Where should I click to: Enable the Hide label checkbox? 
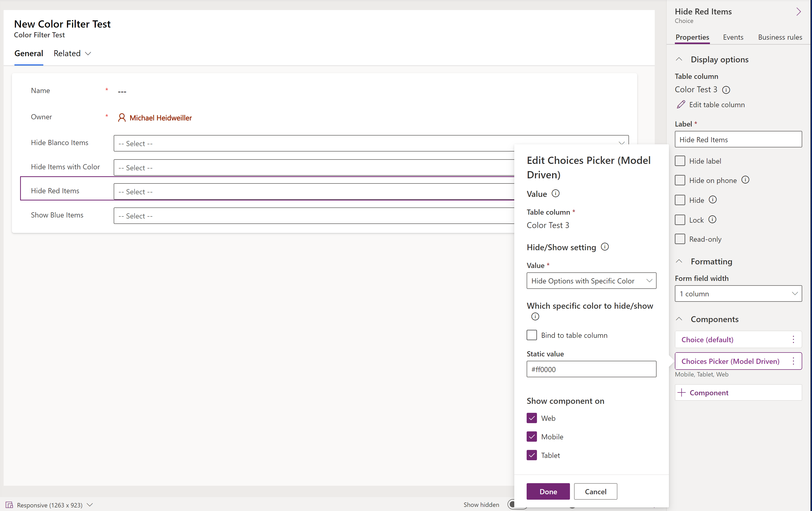point(680,161)
